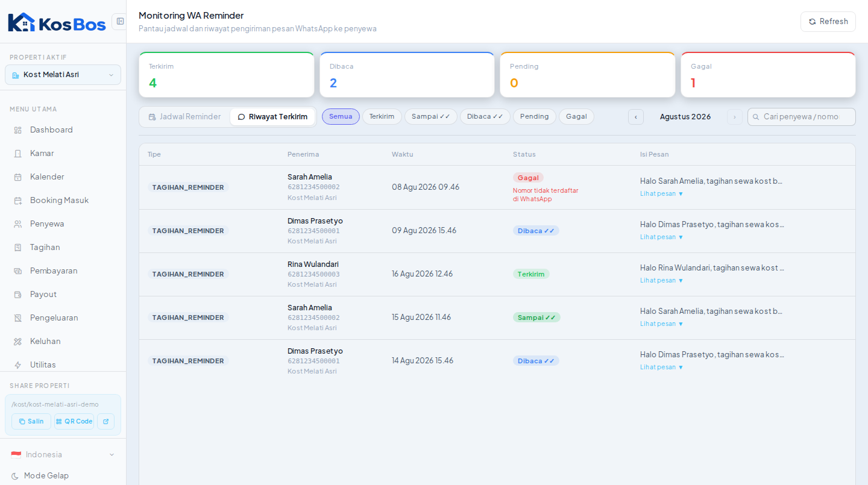868x485 pixels.
Task: Click green Terkirim badge for Rina Wulandari
Action: (x=531, y=274)
